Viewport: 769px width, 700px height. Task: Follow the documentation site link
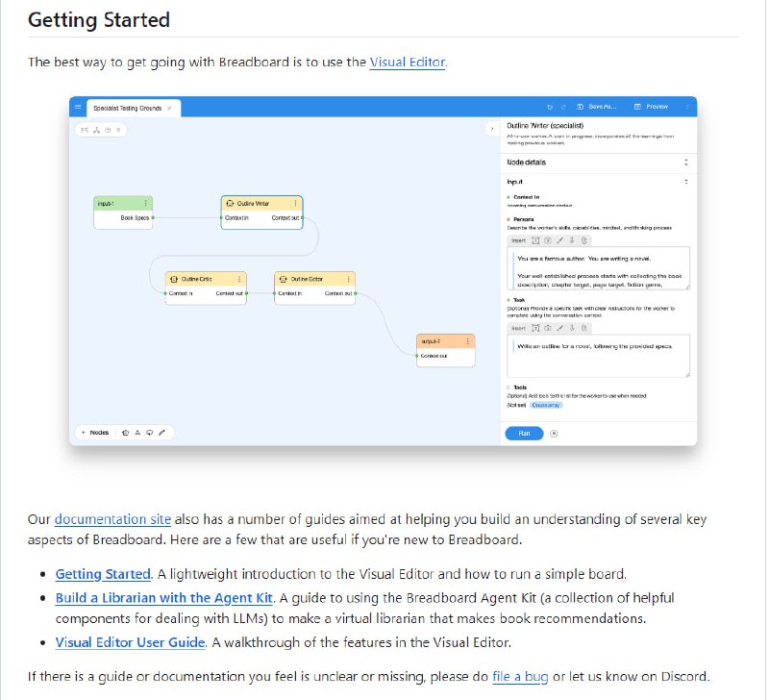pyautogui.click(x=112, y=519)
